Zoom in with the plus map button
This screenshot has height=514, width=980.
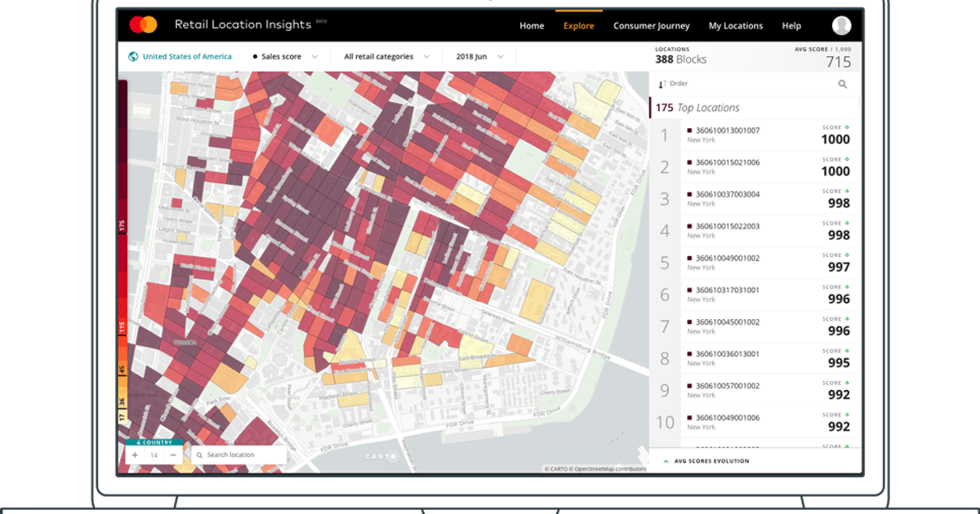pyautogui.click(x=135, y=455)
